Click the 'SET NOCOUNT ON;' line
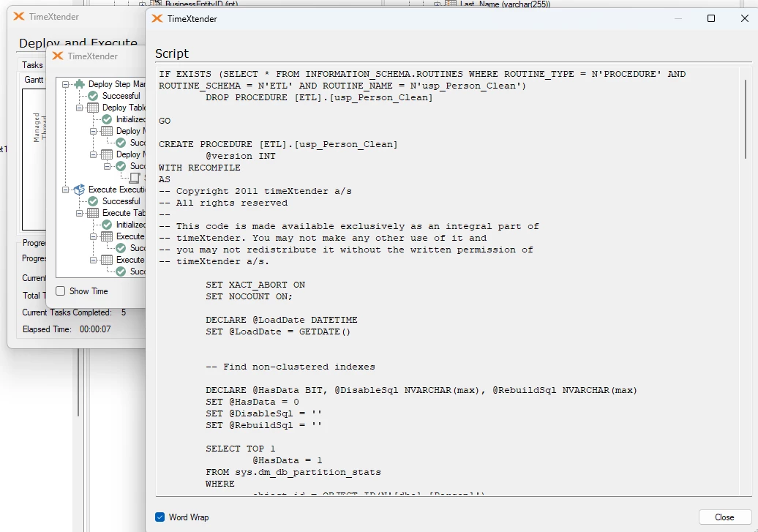 (x=249, y=296)
